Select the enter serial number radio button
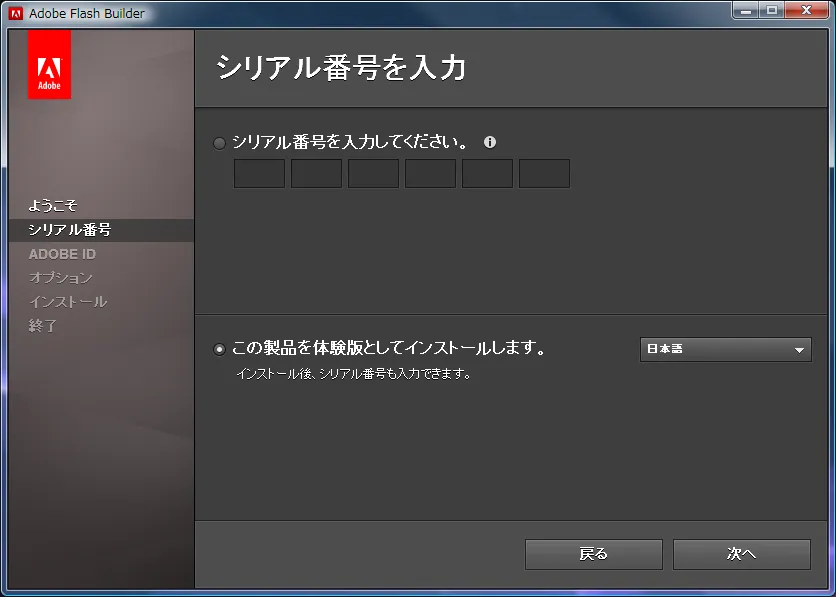Viewport: 836px width, 597px height. tap(219, 143)
